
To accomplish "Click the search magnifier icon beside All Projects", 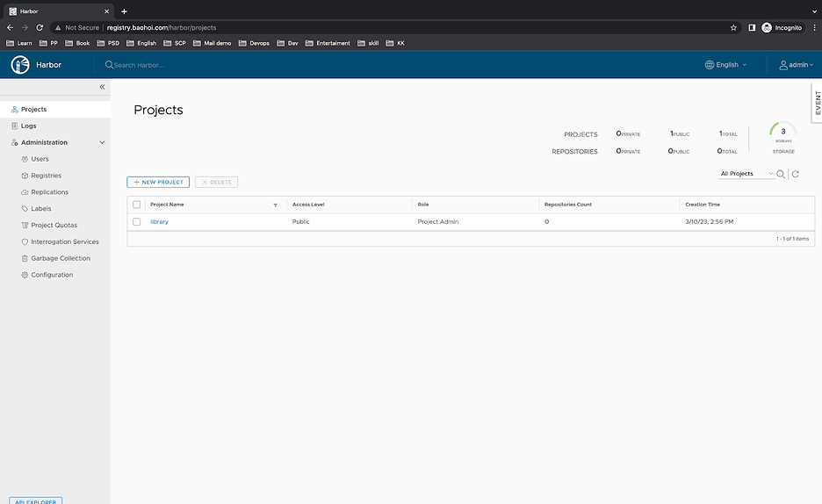I will [781, 174].
